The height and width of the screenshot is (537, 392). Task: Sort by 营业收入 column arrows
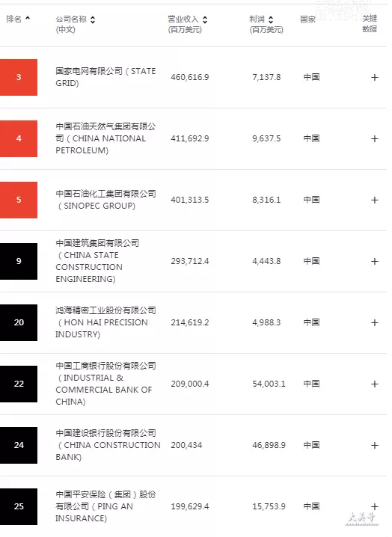point(205,19)
